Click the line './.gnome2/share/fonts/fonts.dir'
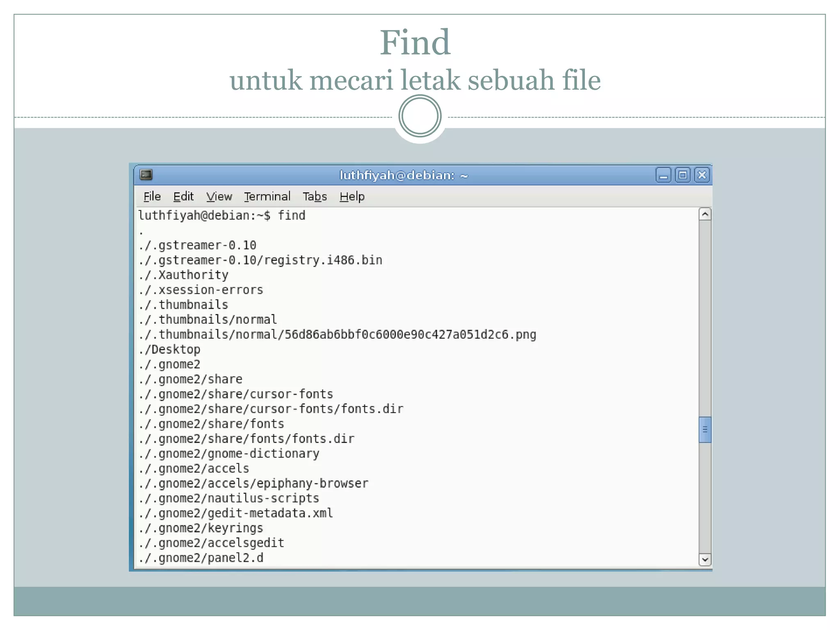Screen dimensions: 840x630 [247, 439]
